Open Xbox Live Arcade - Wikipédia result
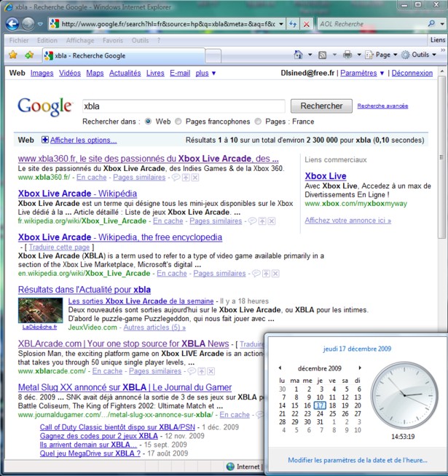Viewport: 448px width, 476px height. coord(77,194)
